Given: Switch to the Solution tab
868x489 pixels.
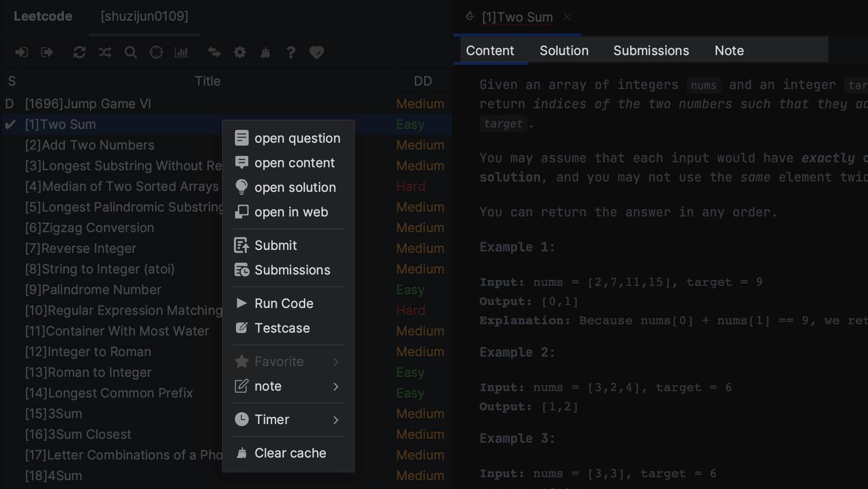Looking at the screenshot, I should click(564, 51).
